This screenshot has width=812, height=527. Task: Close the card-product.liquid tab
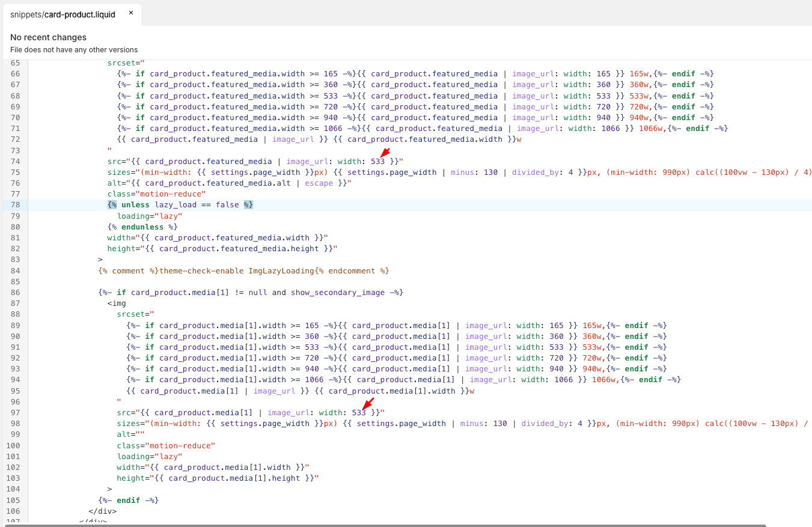click(x=131, y=13)
